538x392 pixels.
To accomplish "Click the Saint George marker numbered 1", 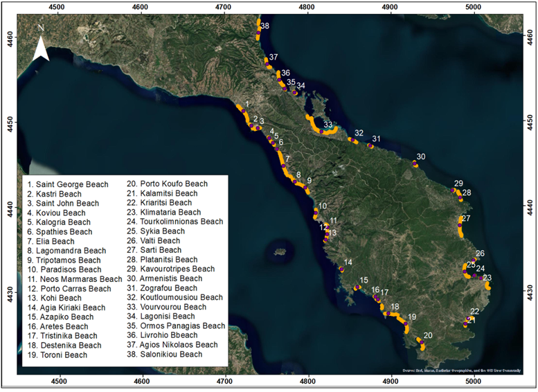I will click(242, 110).
